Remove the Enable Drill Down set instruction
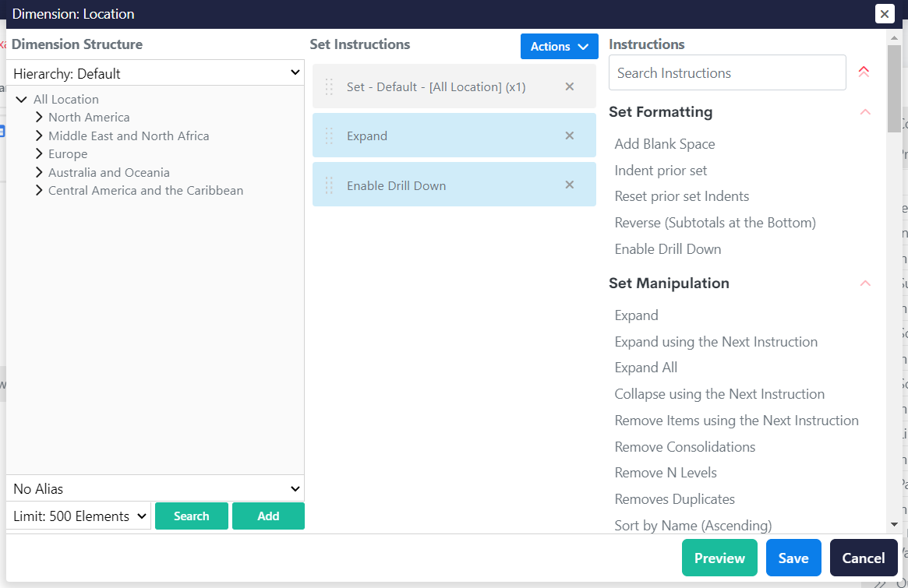This screenshot has width=908, height=588. tap(569, 185)
